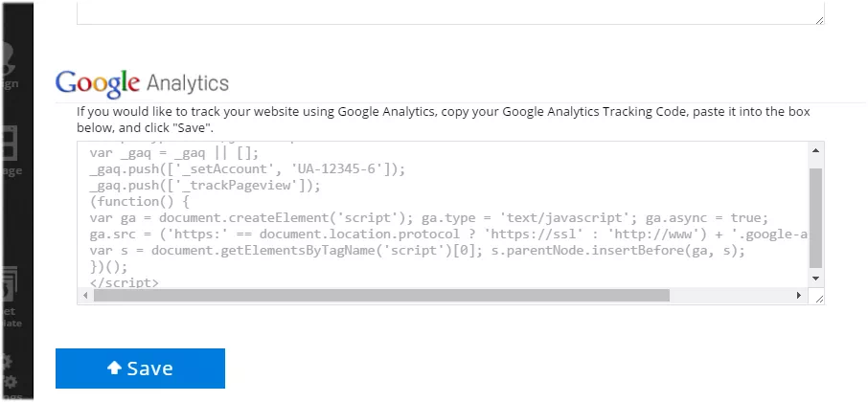Click empty horizontal scrollbar track right of thumb
Viewport: 868px width, 402px height.
click(x=733, y=297)
